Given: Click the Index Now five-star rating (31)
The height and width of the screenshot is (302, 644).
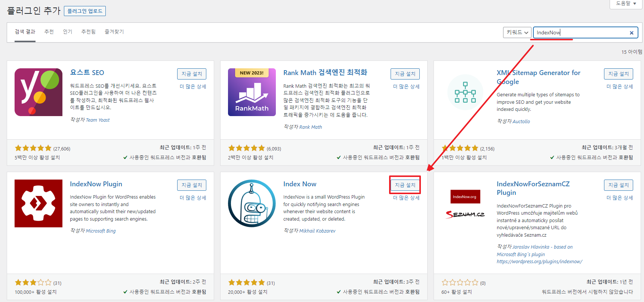Looking at the screenshot, I should pyautogui.click(x=246, y=283).
